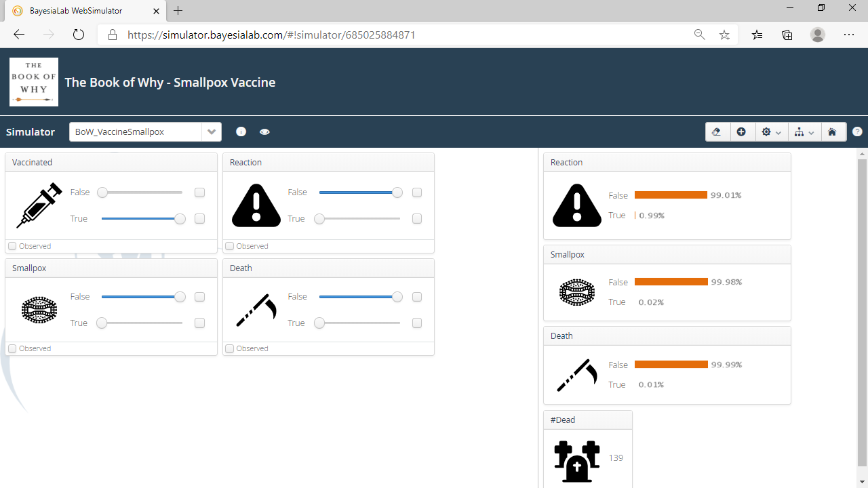Click the scythe icon in the Death panel

click(256, 310)
